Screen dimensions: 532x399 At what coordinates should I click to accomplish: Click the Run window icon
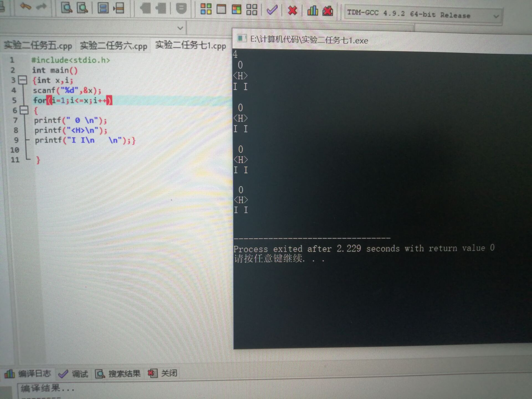[x=221, y=9]
